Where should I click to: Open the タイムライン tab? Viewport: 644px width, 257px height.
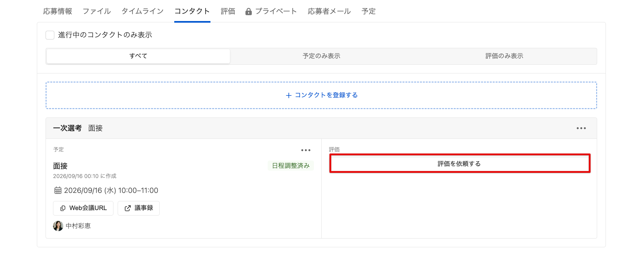click(x=143, y=11)
